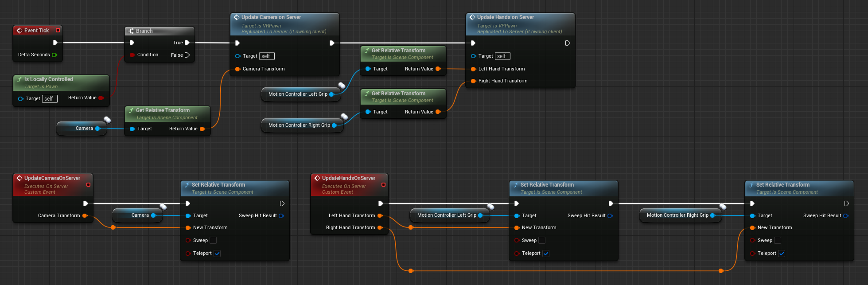868x285 pixels.
Task: Toggle Teleport checkbox on Left Grip's Set Relative Transform
Action: (546, 254)
